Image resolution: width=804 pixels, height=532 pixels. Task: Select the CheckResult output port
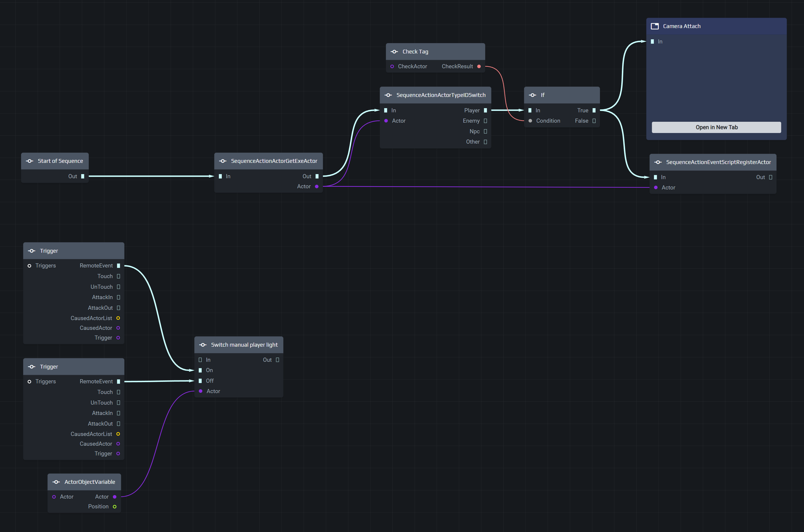click(x=479, y=66)
